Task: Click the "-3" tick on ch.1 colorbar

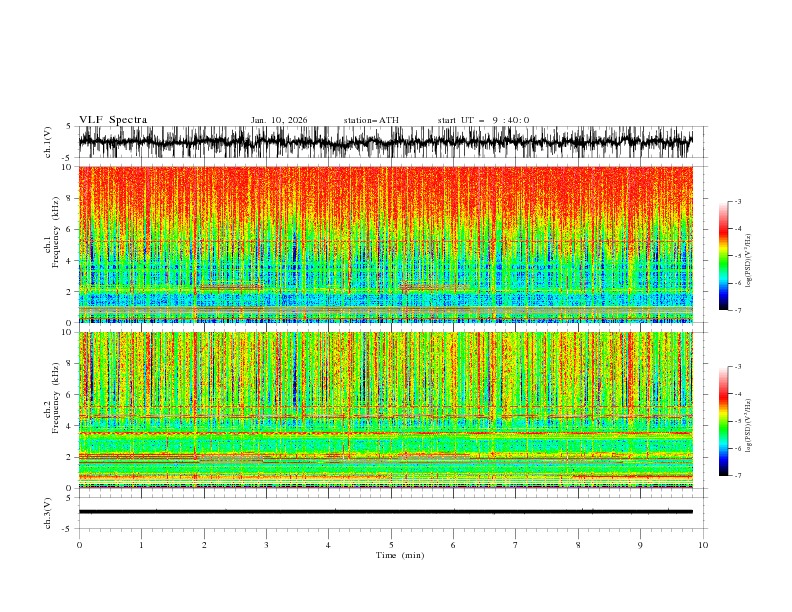Action: point(737,201)
